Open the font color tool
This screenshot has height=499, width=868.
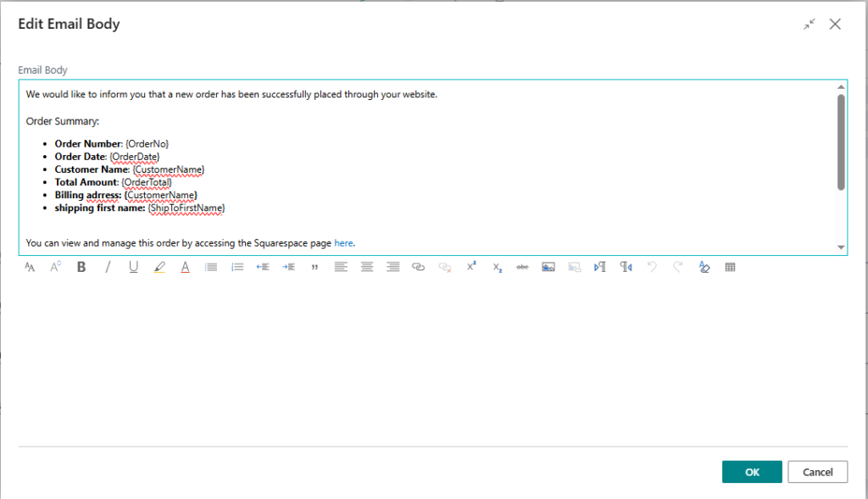coord(185,267)
